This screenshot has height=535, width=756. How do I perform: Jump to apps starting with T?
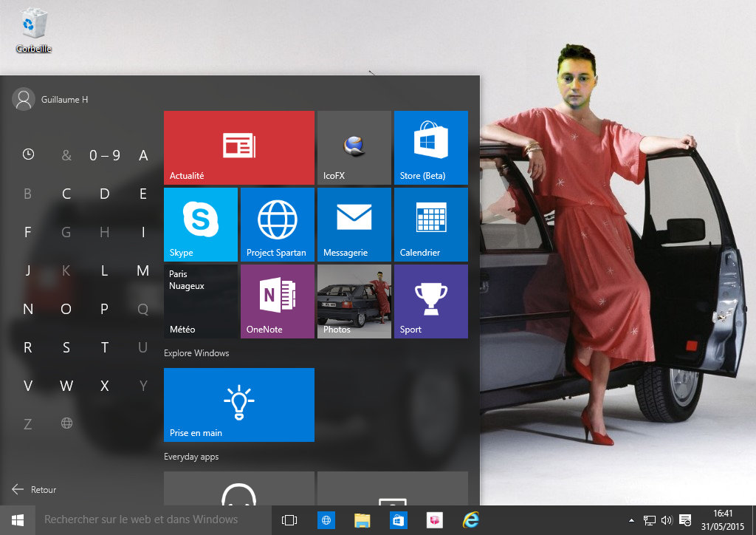tap(105, 347)
